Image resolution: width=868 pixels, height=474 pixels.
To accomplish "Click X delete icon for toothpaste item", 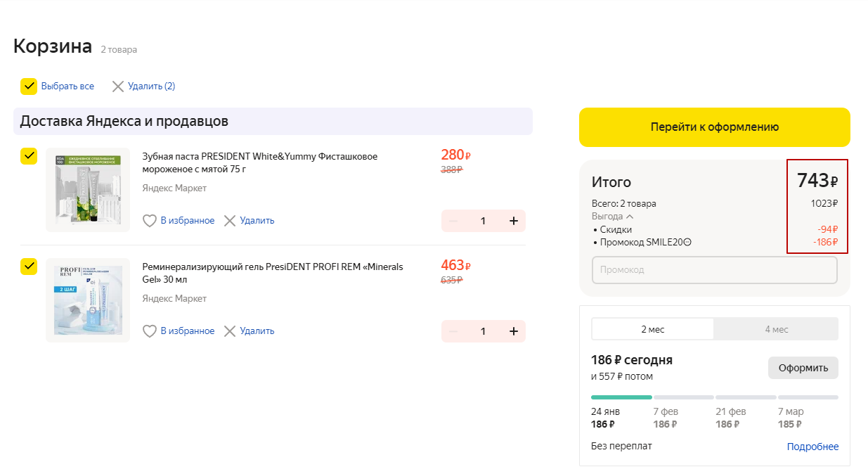I will click(x=230, y=221).
